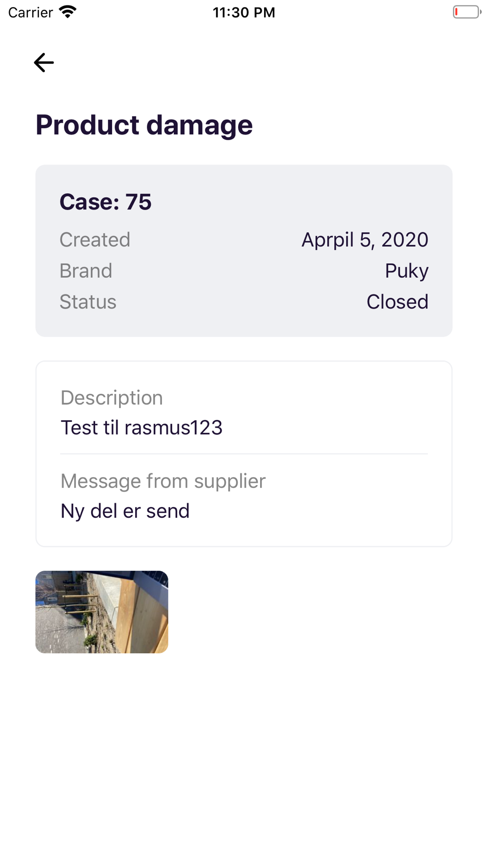
Task: Tap the Created date value Aprpil 5, 2020
Action: (x=365, y=240)
